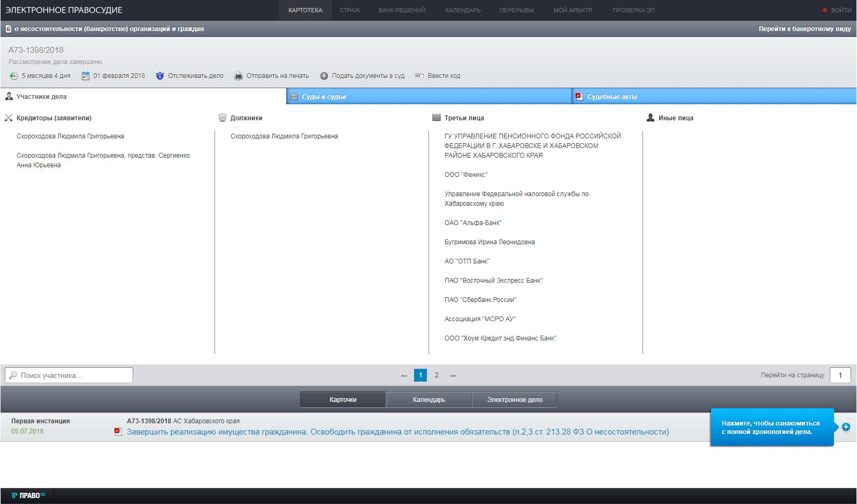Click the Поиск участника search field
This screenshot has width=857, height=504.
click(x=70, y=375)
